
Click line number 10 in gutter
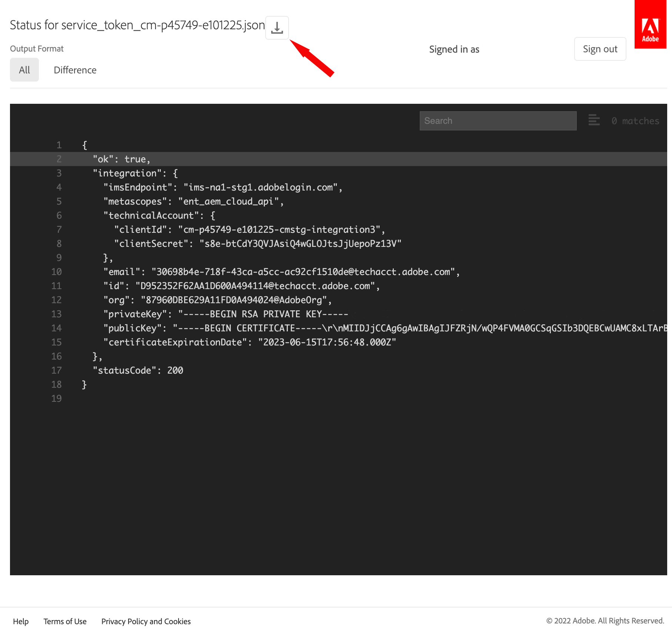pos(56,272)
